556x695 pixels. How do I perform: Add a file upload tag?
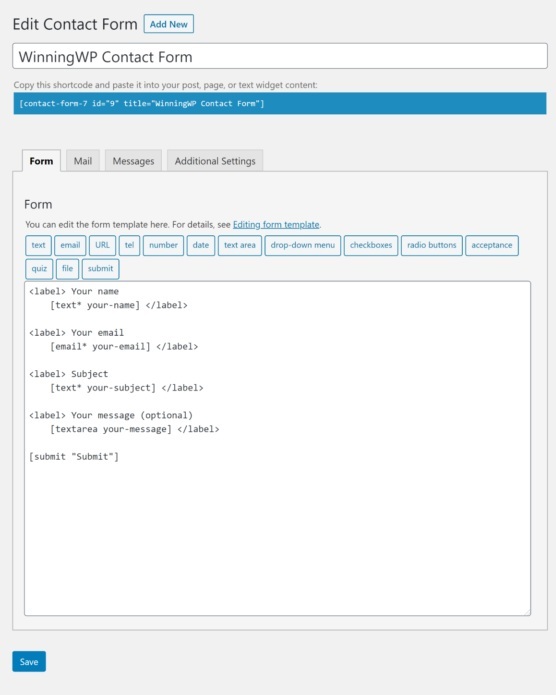pyautogui.click(x=67, y=269)
